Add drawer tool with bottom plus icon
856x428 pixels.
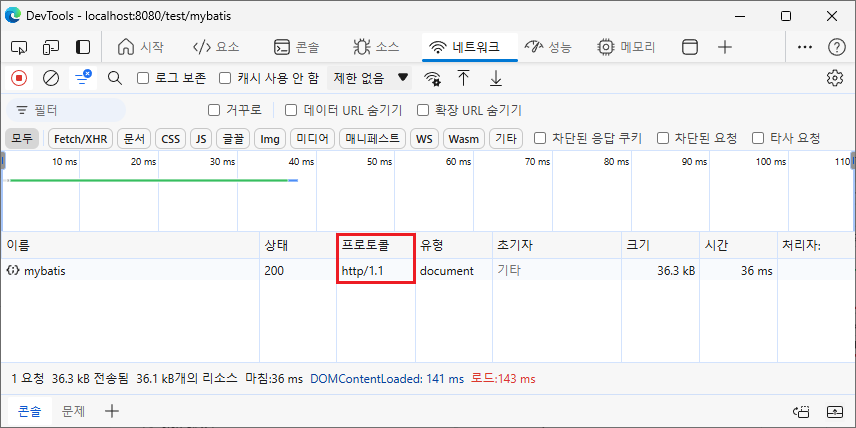click(111, 411)
